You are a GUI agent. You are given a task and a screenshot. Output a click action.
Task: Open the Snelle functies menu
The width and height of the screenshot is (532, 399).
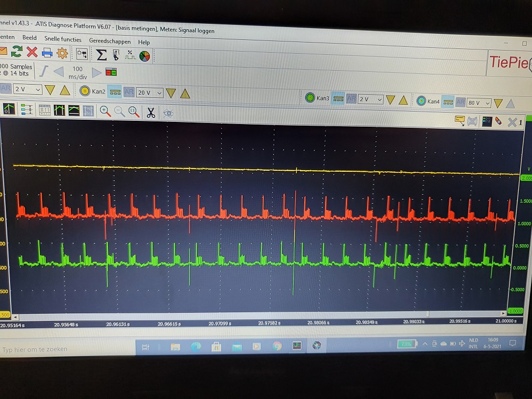click(63, 39)
